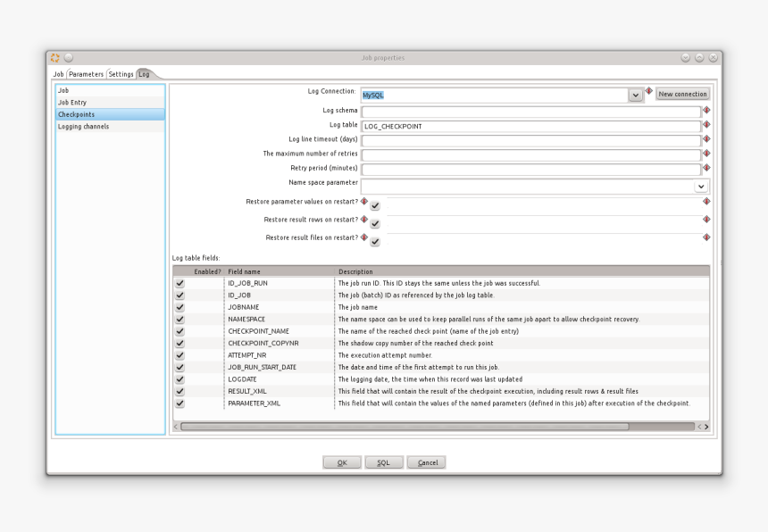Click variable icon next to Log table field
Image resolution: width=768 pixels, height=532 pixels.
pyautogui.click(x=706, y=125)
